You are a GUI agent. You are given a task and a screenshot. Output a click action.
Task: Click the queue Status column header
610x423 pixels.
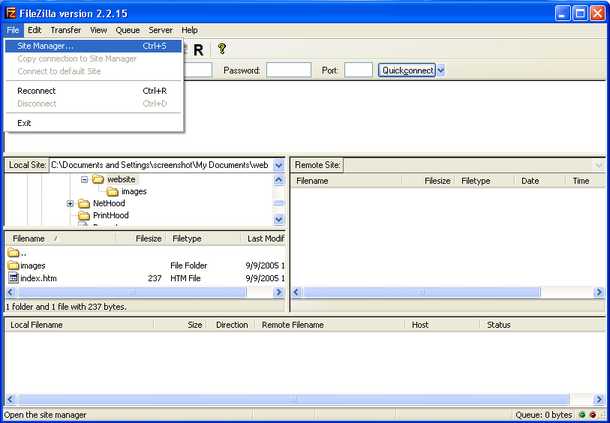543,325
